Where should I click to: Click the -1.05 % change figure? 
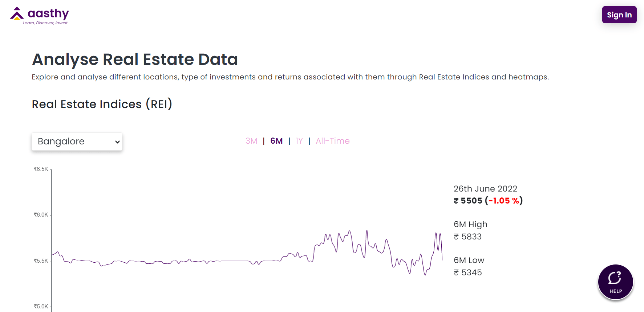coord(503,201)
